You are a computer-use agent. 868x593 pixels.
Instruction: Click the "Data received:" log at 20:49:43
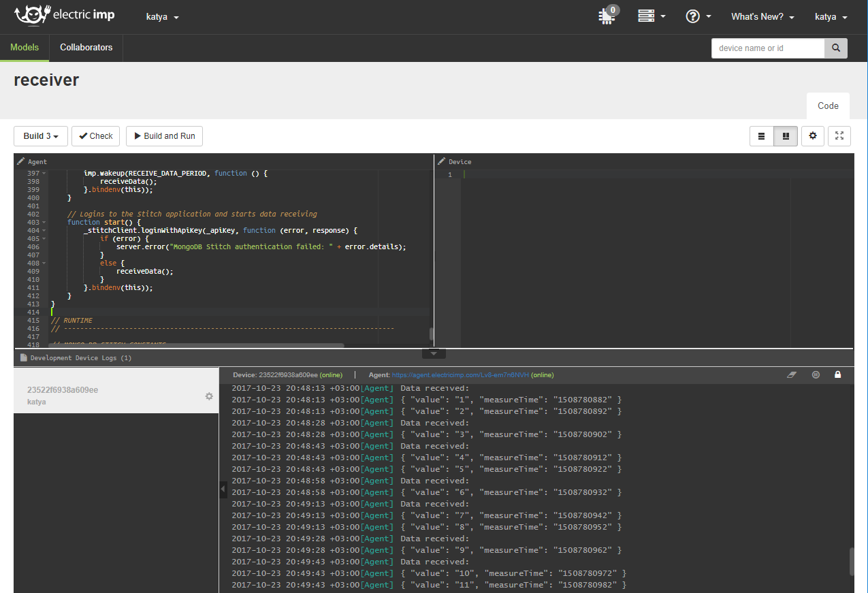coord(351,562)
